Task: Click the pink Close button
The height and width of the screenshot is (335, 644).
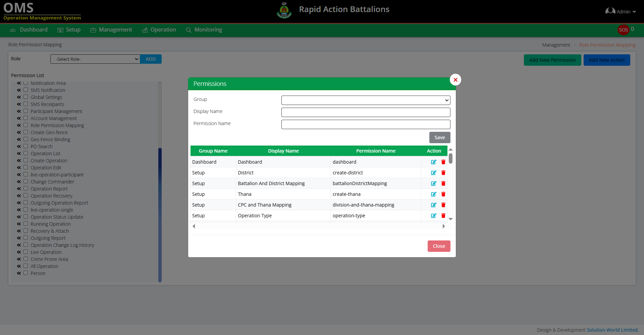Action: pyautogui.click(x=439, y=246)
